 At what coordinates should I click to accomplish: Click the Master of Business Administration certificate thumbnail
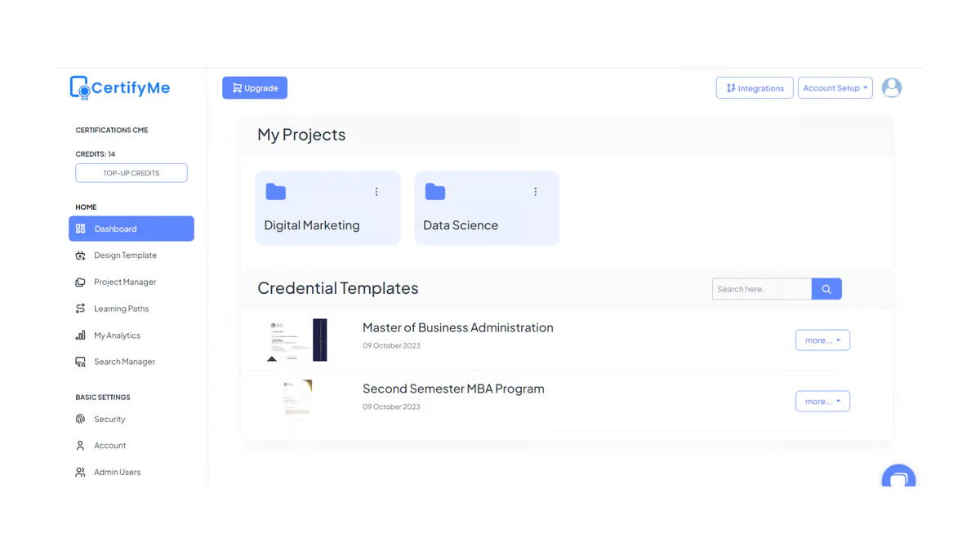click(296, 340)
